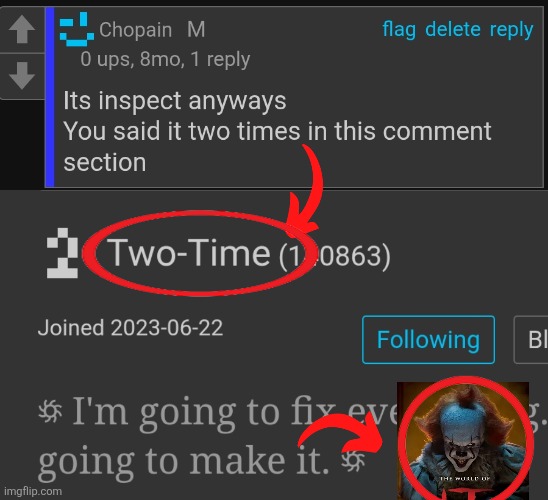Screen dimensions: 548x500
Task: Downvote the Chopain comment
Action: (22, 76)
